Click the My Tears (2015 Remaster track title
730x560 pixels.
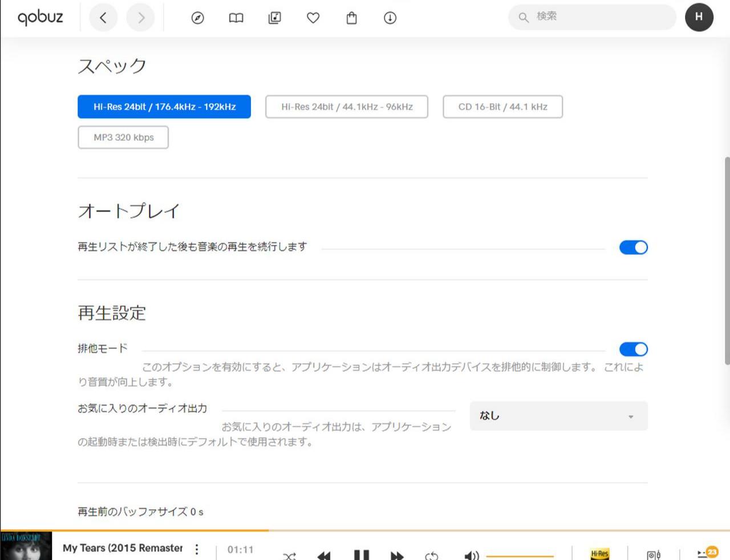pyautogui.click(x=123, y=548)
